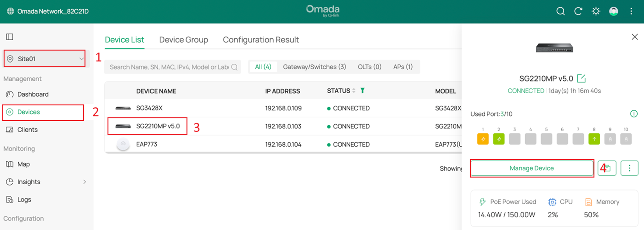Switch to the Device List tab
Screen dimensions: 644x230
pos(124,40)
